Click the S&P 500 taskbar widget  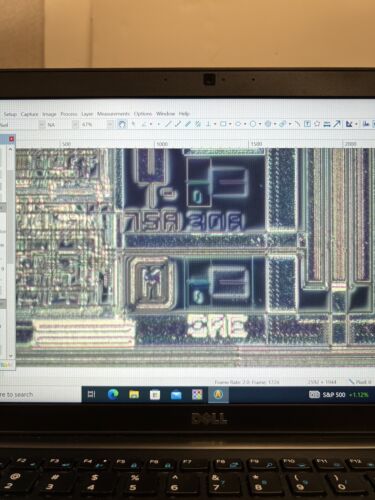point(338,395)
